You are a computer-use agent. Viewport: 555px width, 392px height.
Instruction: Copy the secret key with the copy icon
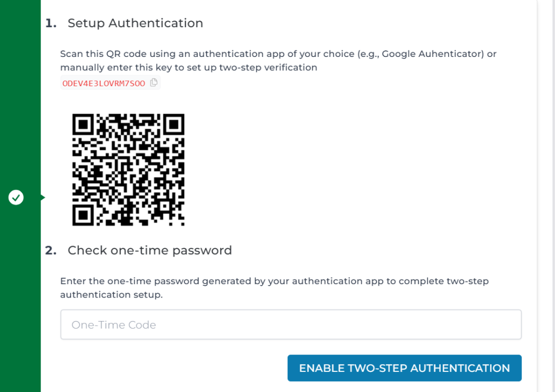point(154,83)
